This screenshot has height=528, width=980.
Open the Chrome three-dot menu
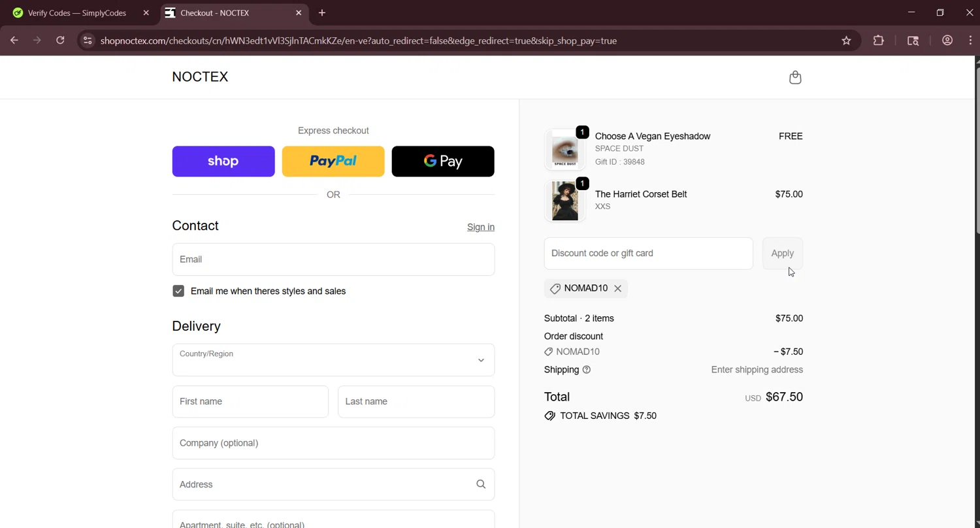pos(970,41)
